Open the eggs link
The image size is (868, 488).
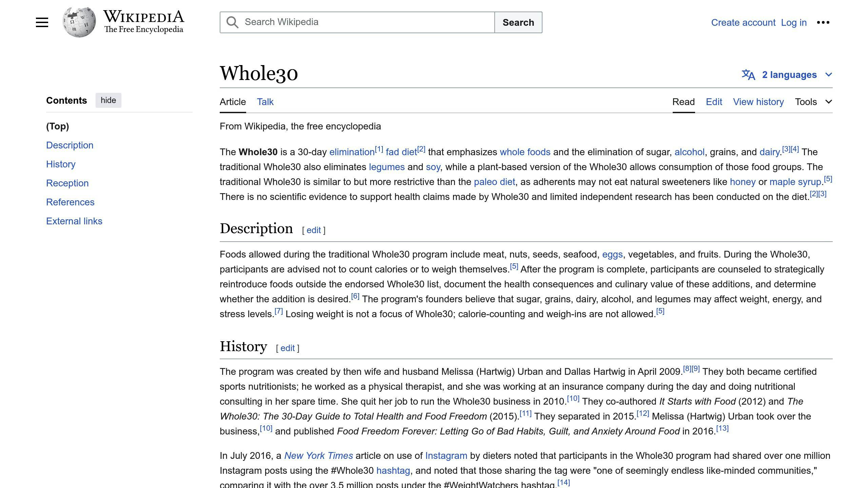coord(612,255)
